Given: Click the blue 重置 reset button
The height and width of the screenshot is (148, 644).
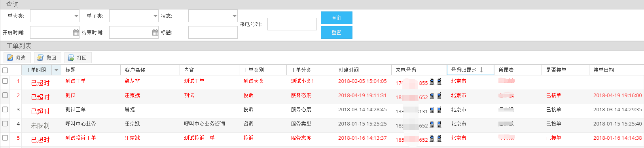Looking at the screenshot, I should tap(337, 32).
